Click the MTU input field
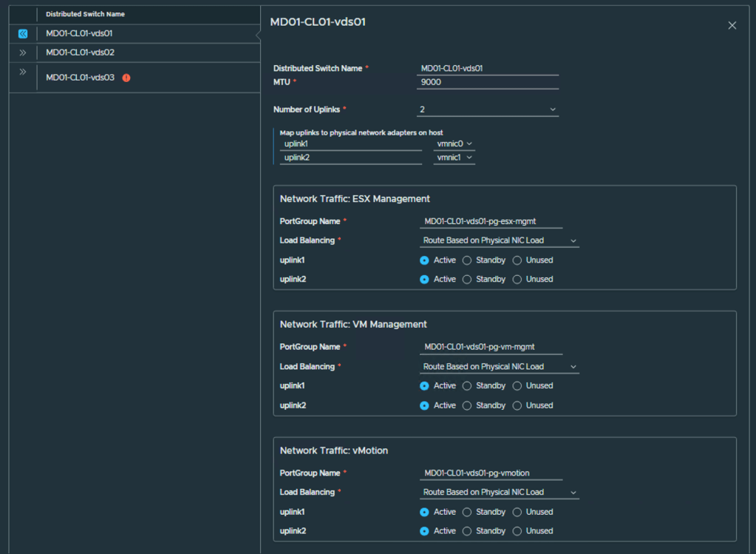 tap(488, 82)
